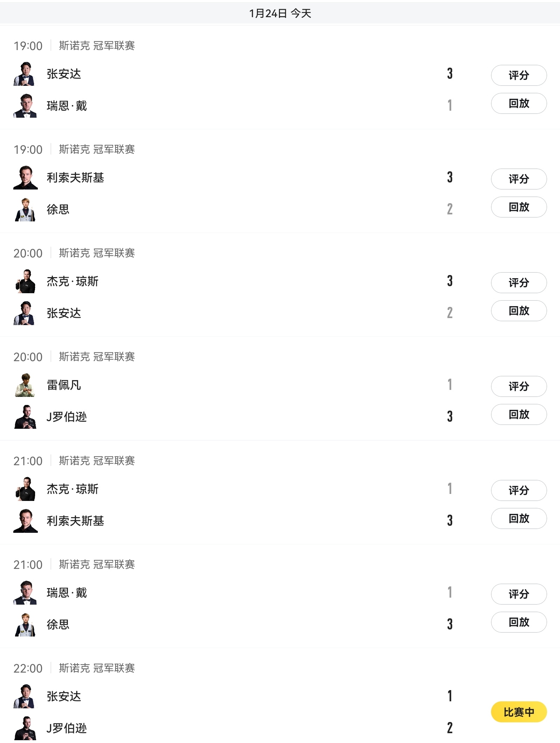This screenshot has height=743, width=560.
Task: Rate the 雷佩凡 vs J罗伯逊 match via 评分
Action: 519,386
